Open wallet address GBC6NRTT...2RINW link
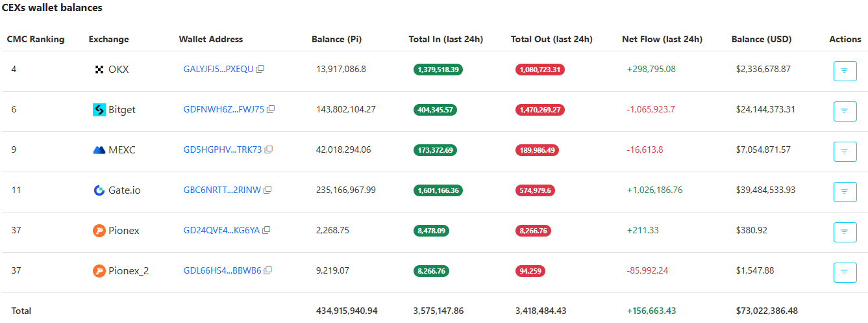Screen dimensions: 868x323 point(222,190)
